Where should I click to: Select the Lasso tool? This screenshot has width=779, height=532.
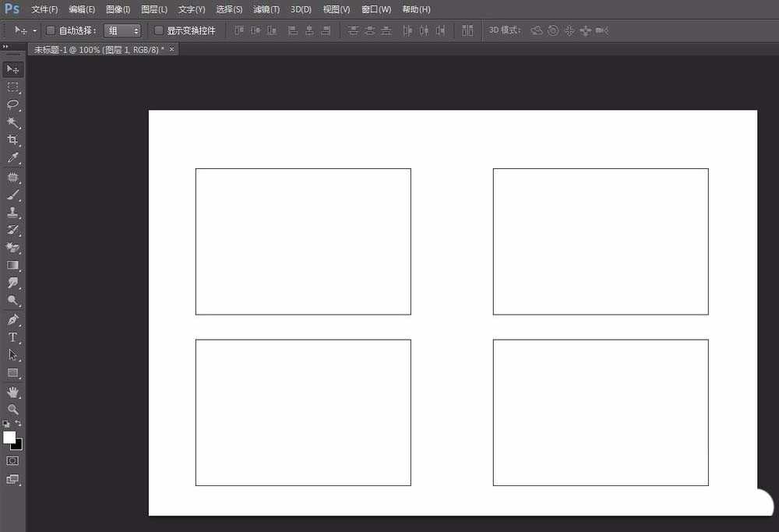coord(12,104)
